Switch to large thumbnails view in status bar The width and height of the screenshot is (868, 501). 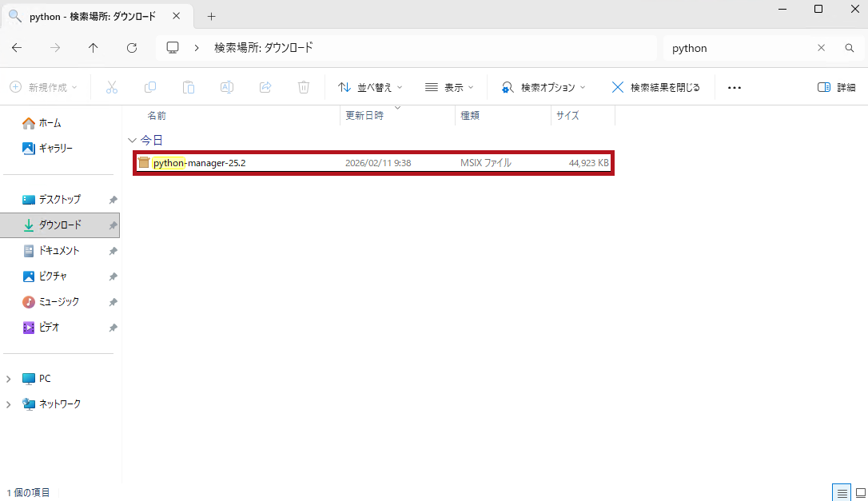[860, 492]
